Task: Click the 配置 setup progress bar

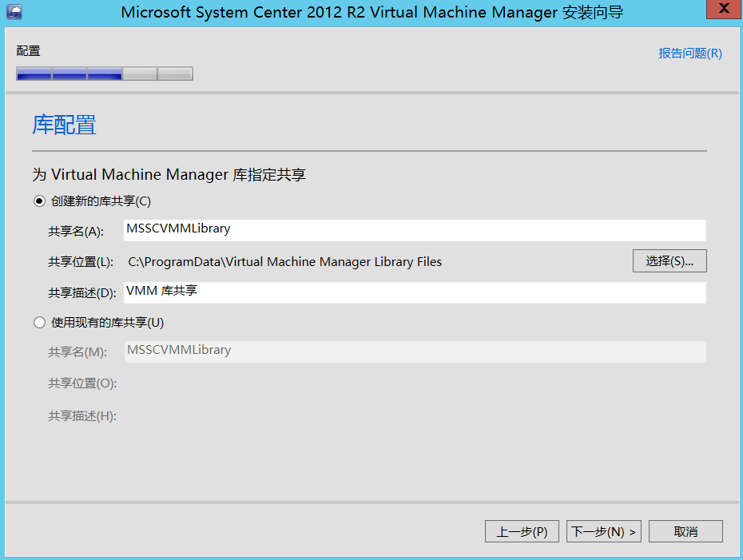Action: coord(104,73)
